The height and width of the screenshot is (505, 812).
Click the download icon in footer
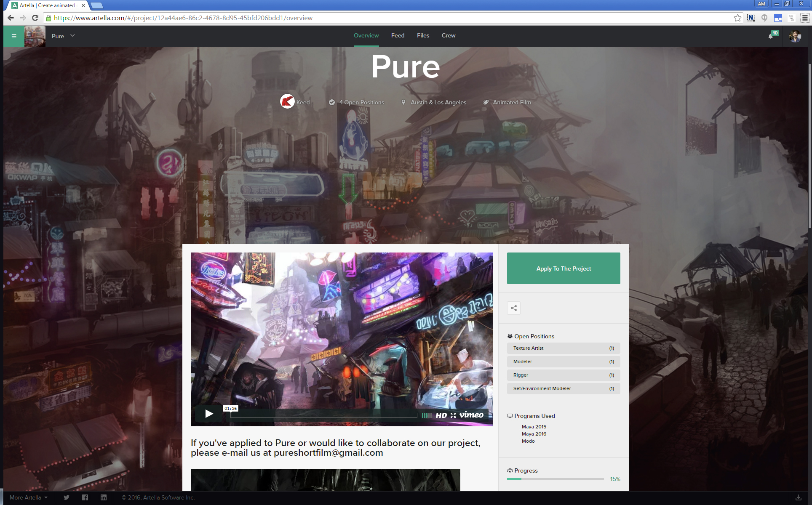[798, 497]
